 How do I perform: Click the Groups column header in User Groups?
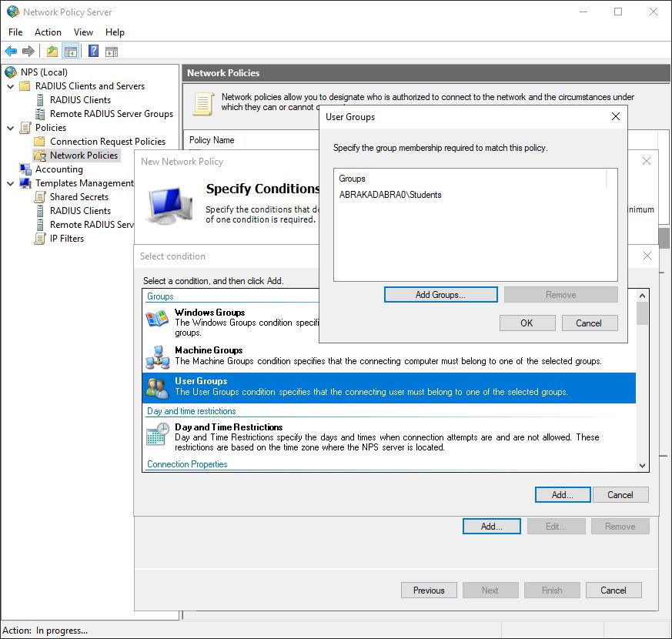point(470,179)
